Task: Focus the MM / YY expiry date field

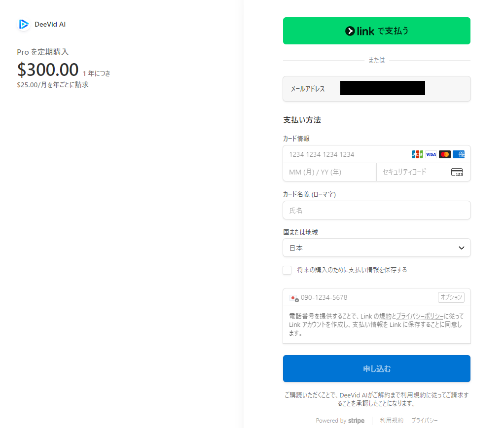Action: 329,172
